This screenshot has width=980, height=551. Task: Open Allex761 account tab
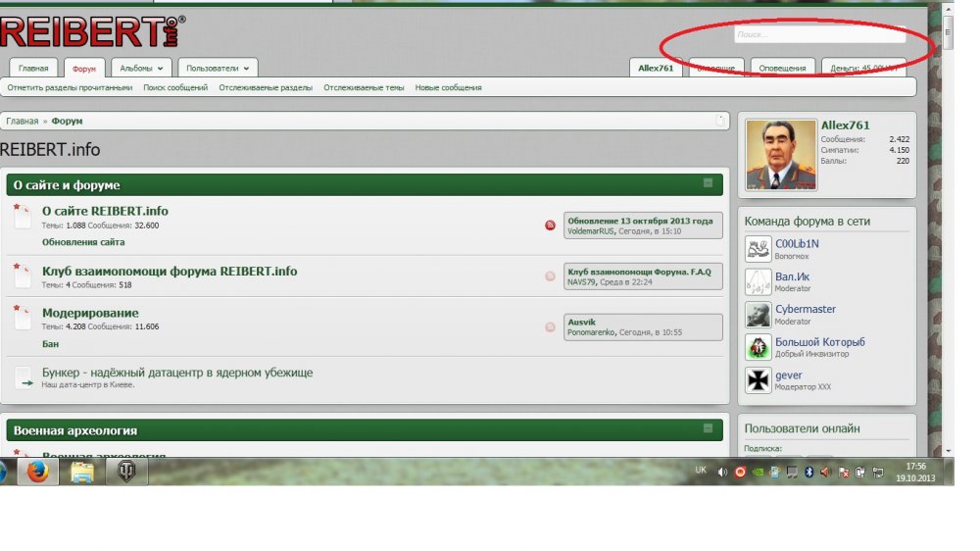(655, 69)
